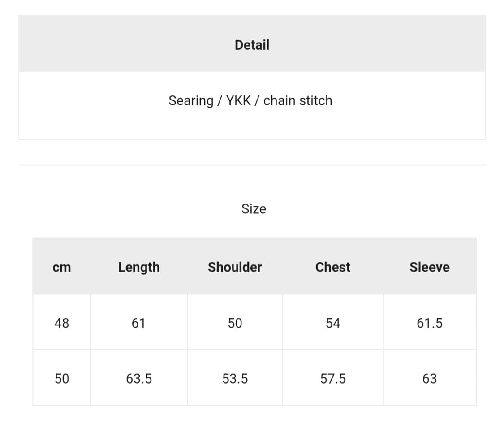Click the Length column header

[x=139, y=267]
